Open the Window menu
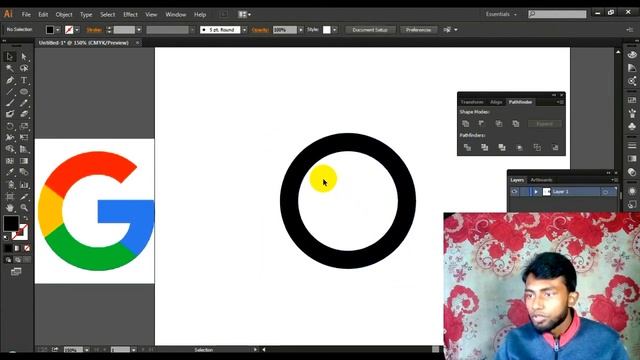Screen dimensions: 640x360 pyautogui.click(x=176, y=14)
